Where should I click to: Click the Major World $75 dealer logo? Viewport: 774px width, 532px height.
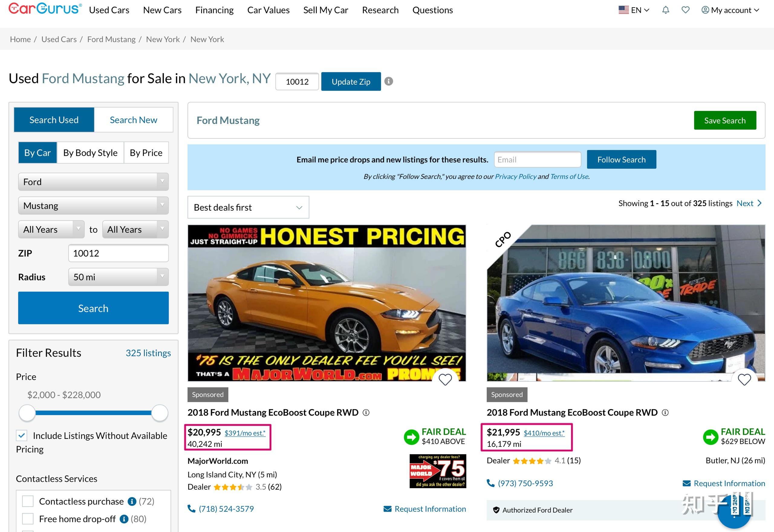coord(438,471)
